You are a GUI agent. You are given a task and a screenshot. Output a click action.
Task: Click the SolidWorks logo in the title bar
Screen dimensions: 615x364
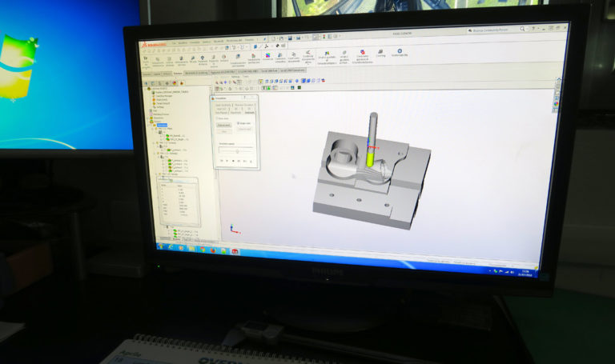click(151, 46)
